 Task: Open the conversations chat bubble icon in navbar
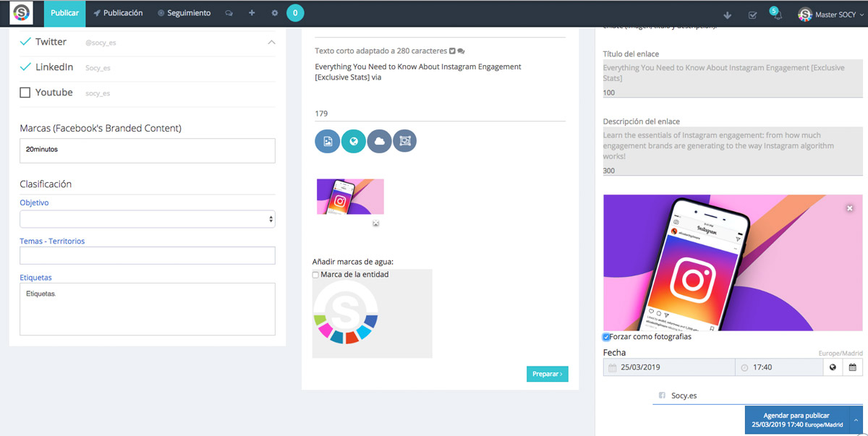[x=229, y=14]
